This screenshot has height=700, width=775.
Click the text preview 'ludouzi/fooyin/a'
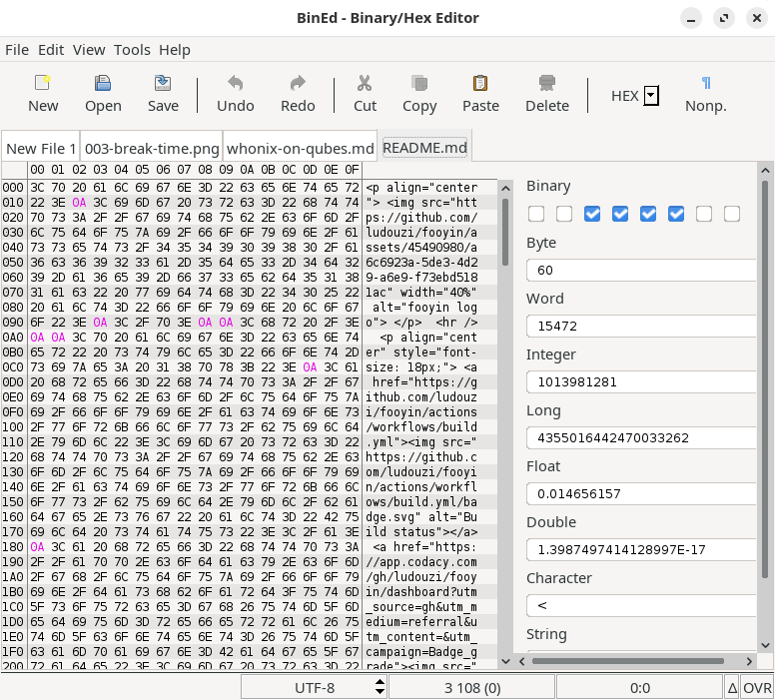(421, 233)
